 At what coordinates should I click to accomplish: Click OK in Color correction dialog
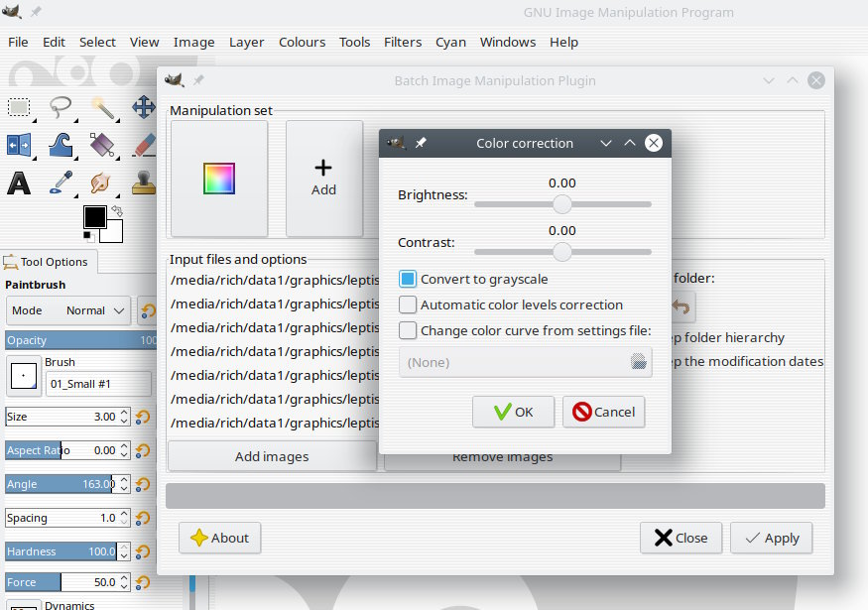[x=513, y=412]
